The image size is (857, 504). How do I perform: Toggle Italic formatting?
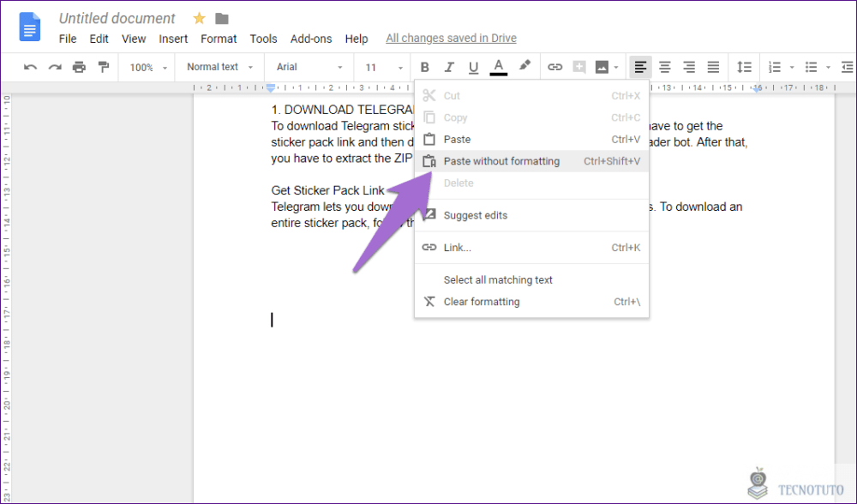pos(449,67)
